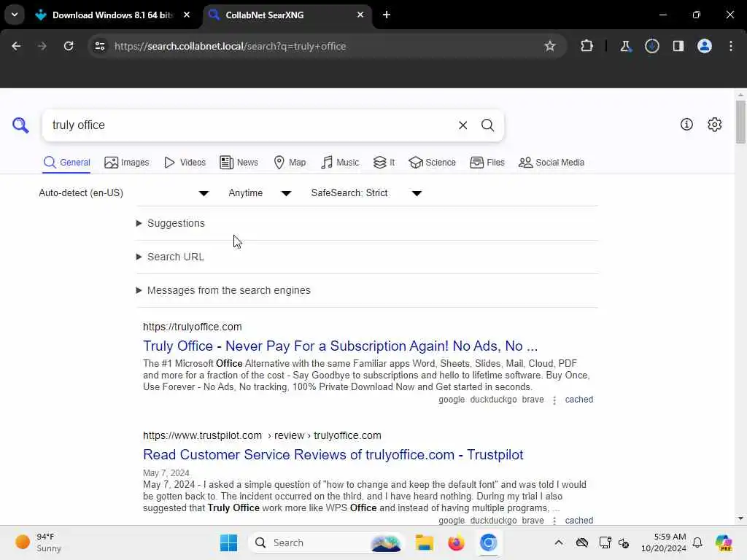
Task: Open Chrome Labs flask icon
Action: click(625, 46)
